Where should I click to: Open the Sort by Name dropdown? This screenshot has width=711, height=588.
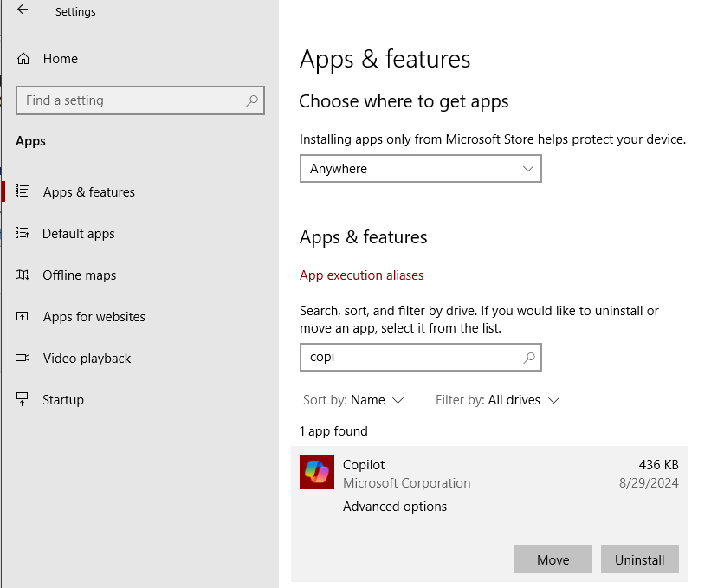point(353,400)
